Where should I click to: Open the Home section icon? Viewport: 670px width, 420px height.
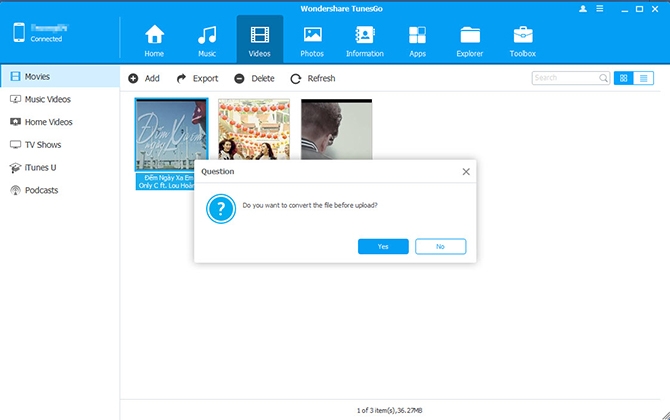pos(154,35)
